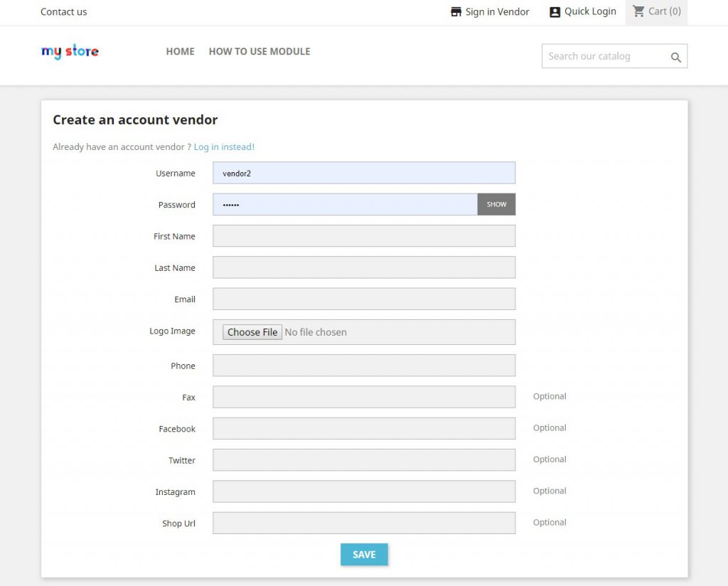Open the shopping Cart icon
The height and width of the screenshot is (586, 728).
(641, 11)
